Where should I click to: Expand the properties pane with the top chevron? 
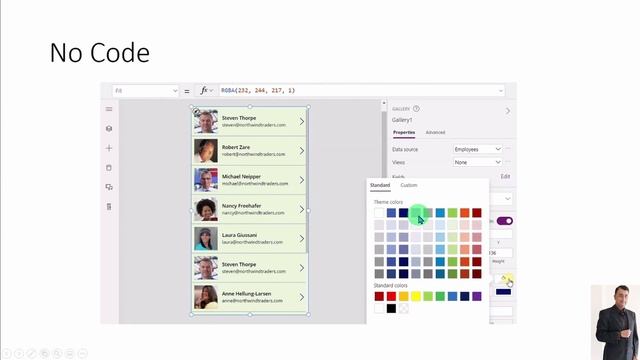tap(508, 111)
